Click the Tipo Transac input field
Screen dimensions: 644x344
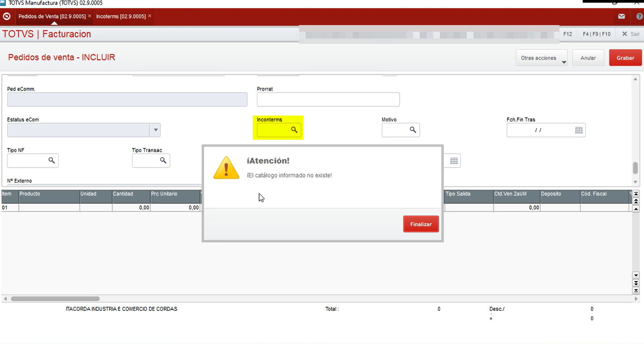151,160
